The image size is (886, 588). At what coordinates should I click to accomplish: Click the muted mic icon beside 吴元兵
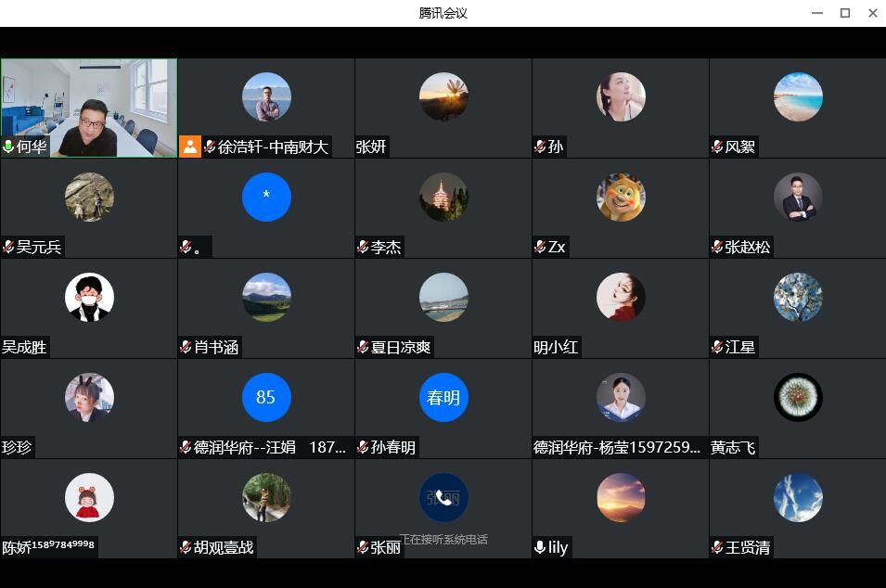point(9,247)
